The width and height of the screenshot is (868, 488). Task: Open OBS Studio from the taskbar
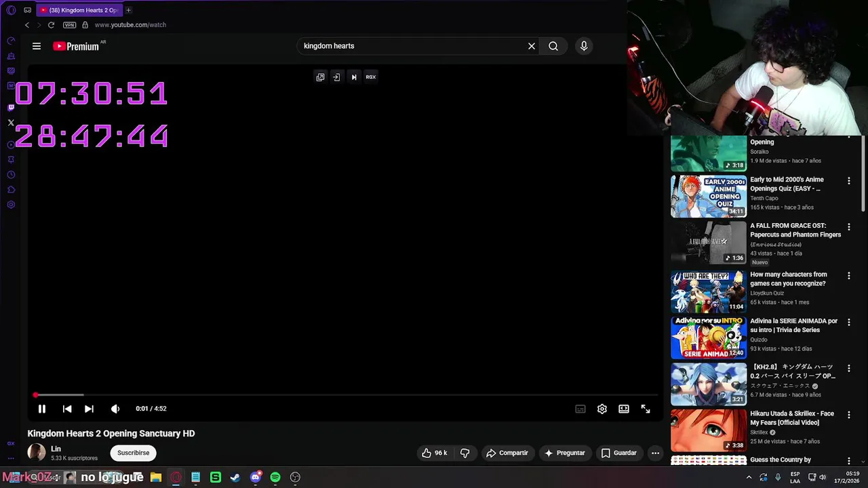coord(295,477)
